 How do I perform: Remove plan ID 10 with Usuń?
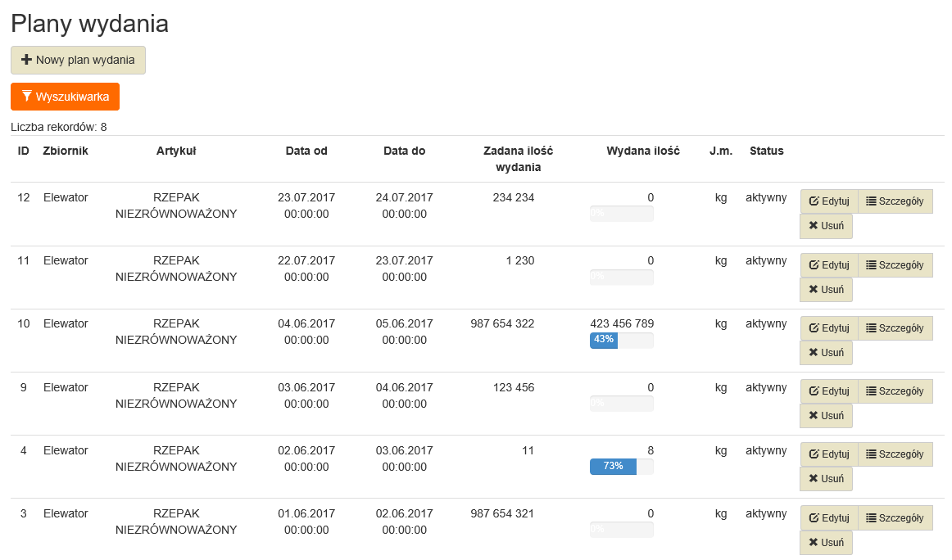pyautogui.click(x=826, y=352)
